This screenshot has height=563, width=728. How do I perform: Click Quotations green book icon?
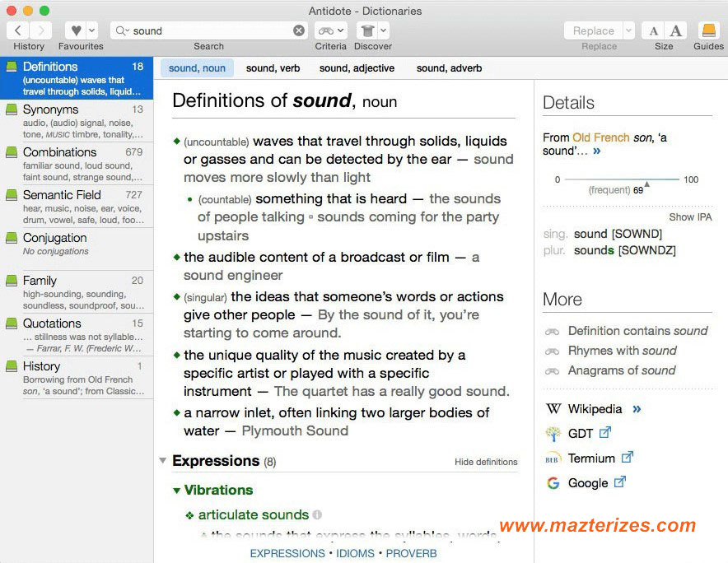12,323
